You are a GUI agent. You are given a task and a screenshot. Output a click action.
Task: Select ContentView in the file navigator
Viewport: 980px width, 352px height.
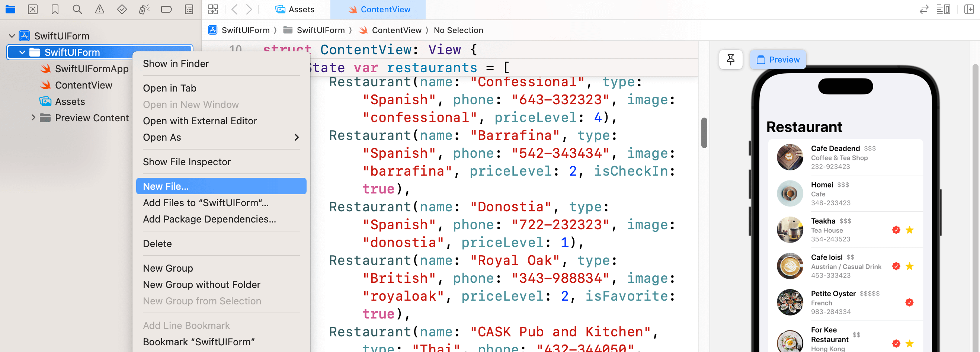pos(84,85)
